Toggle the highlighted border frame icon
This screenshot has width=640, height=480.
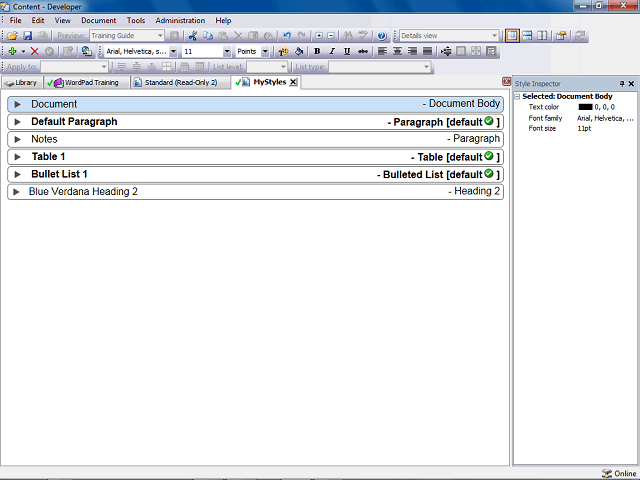491,51
